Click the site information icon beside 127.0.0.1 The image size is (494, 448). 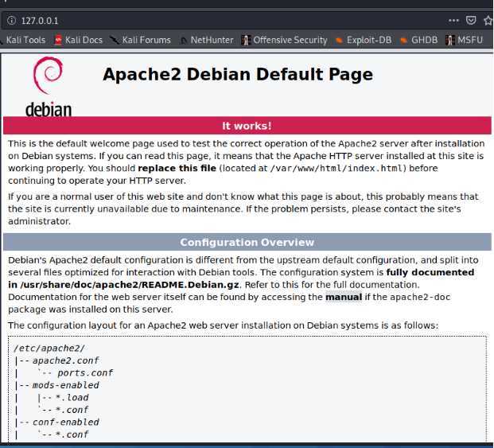(11, 21)
